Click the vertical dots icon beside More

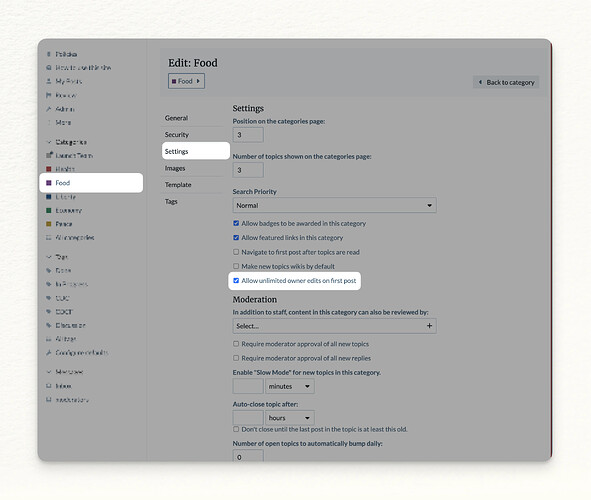49,122
